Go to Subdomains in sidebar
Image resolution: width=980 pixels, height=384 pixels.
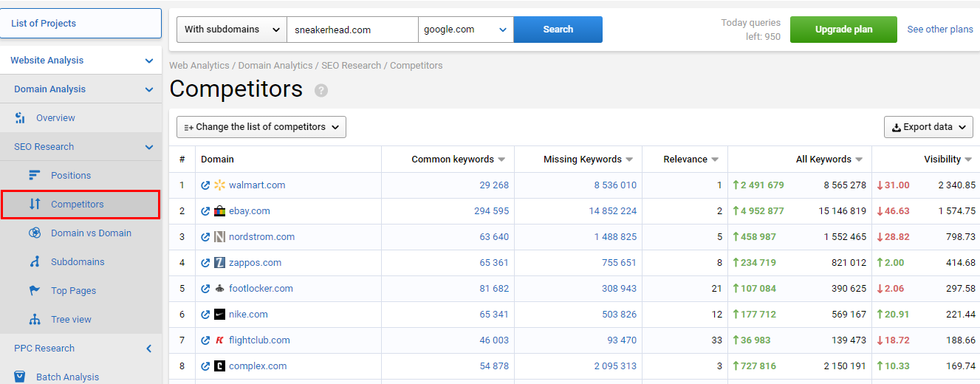[78, 262]
